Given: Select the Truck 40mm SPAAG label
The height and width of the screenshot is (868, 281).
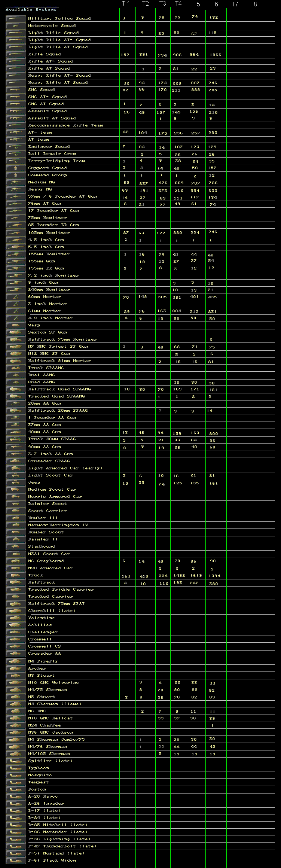Looking at the screenshot, I should coord(52,439).
